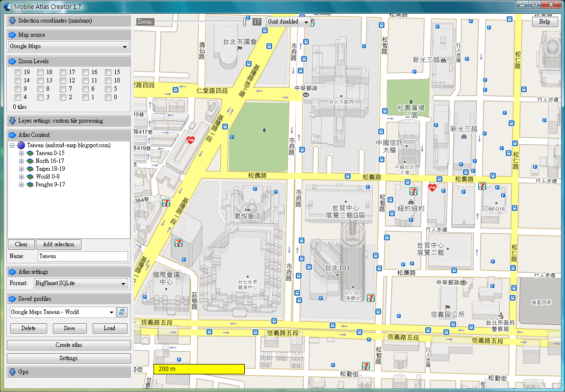Click the red heart icon on 松壽路
Image resolution: width=565 pixels, height=392 pixels.
(432, 187)
